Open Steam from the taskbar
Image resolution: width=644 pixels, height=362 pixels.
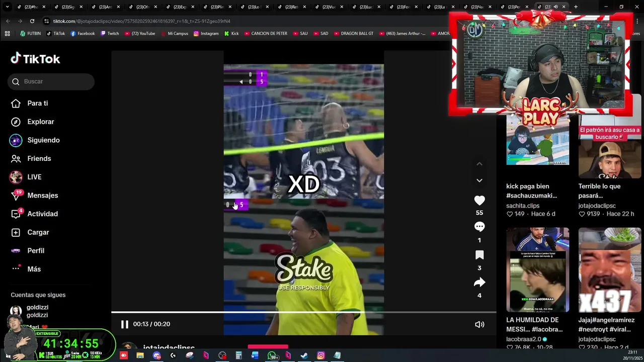pyautogui.click(x=304, y=355)
